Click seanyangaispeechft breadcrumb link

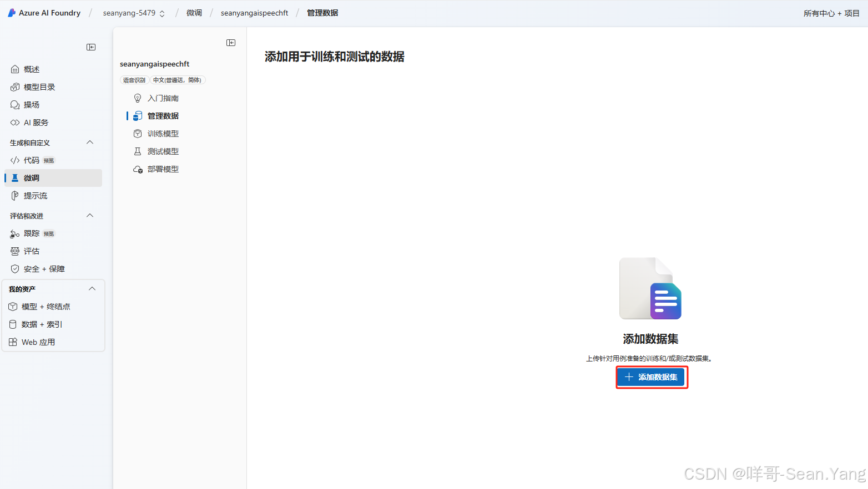tap(254, 13)
